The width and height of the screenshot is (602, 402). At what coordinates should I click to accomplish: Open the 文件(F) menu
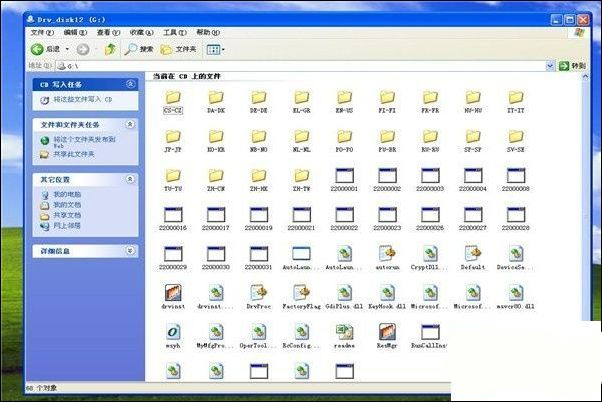click(x=42, y=33)
